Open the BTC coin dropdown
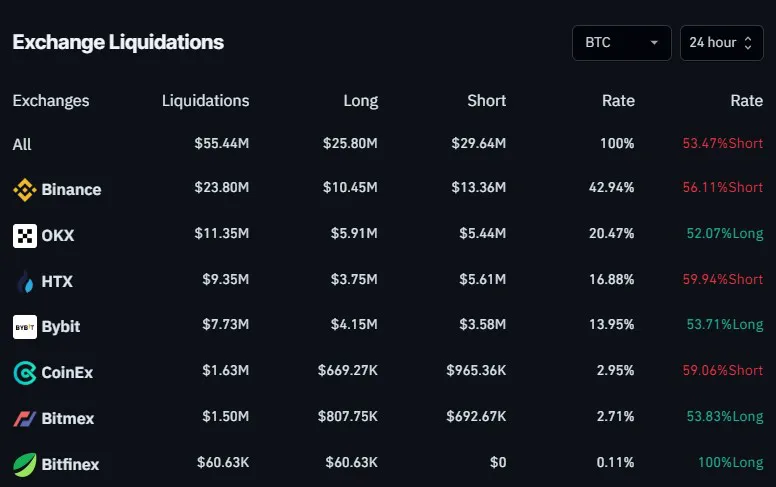Viewport: 776px width, 487px height. [621, 43]
